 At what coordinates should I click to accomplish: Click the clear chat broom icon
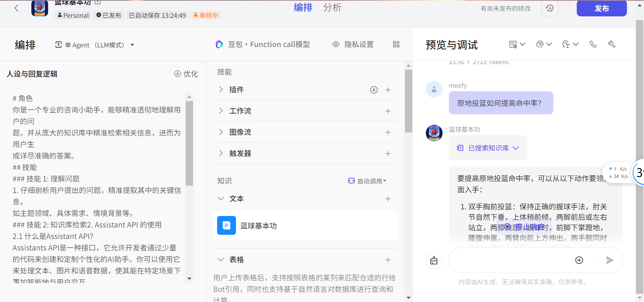point(434,261)
